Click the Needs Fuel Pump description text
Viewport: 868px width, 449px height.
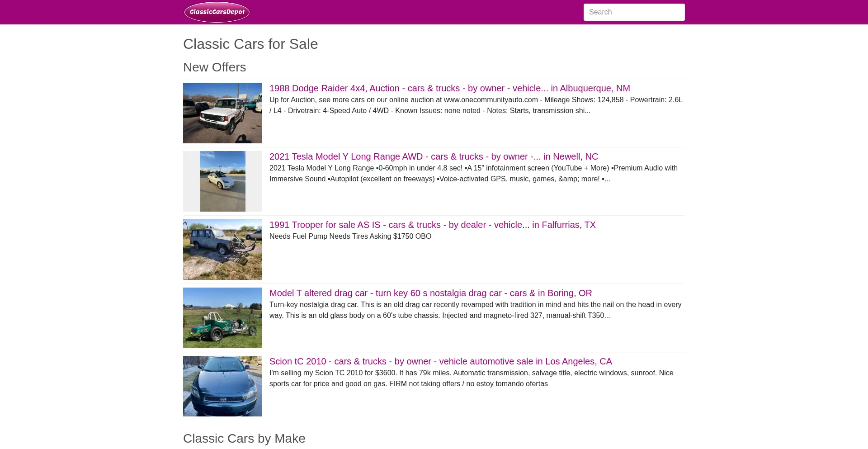350,236
